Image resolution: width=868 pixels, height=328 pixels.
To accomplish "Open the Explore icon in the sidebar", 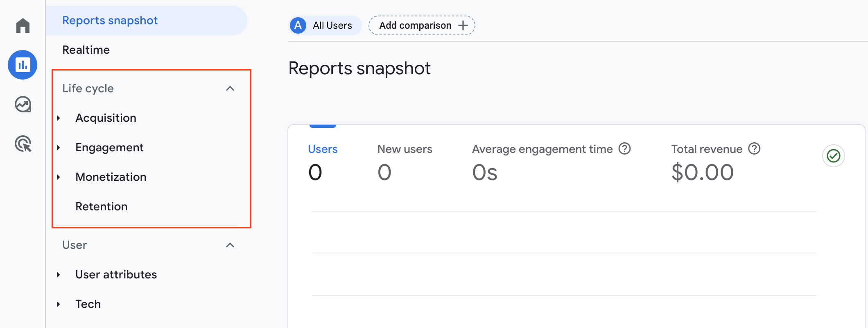I will (x=23, y=104).
